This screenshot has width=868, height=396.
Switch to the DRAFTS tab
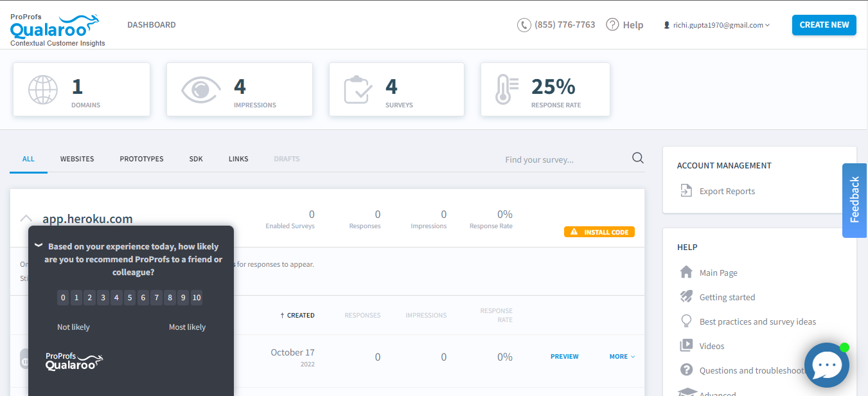coord(287,159)
